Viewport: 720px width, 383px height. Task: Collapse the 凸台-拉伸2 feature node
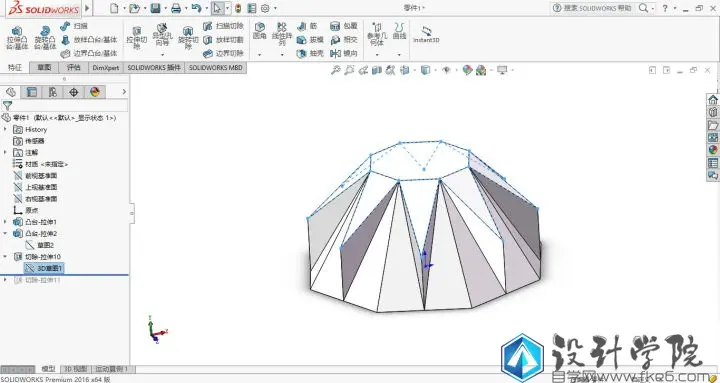pos(6,233)
